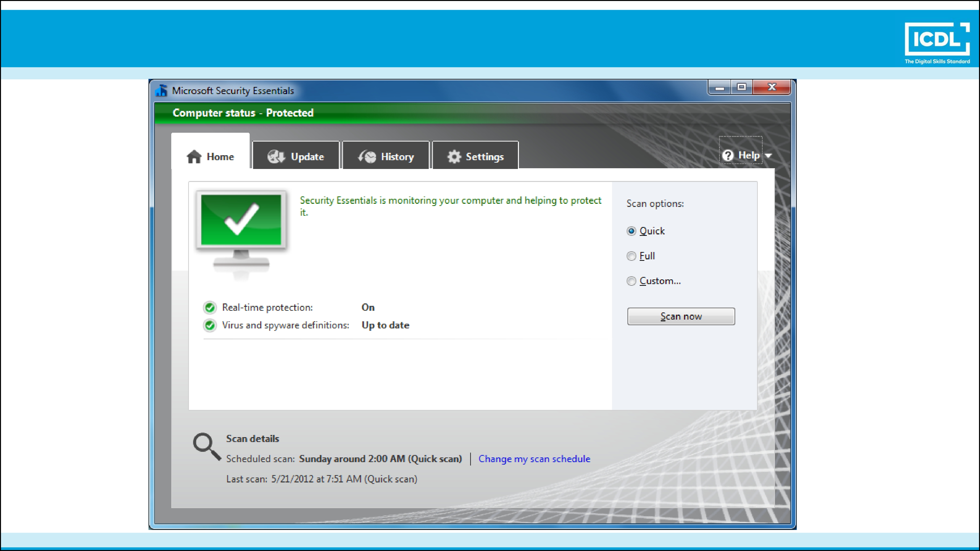
Task: Expand the Help dropdown arrow
Action: click(x=768, y=156)
